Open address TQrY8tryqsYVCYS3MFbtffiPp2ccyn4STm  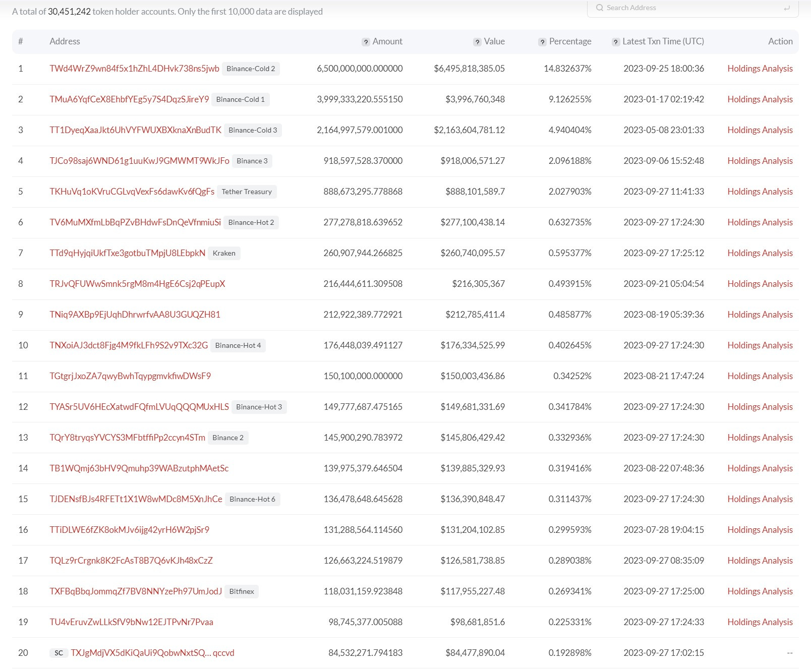tap(127, 438)
